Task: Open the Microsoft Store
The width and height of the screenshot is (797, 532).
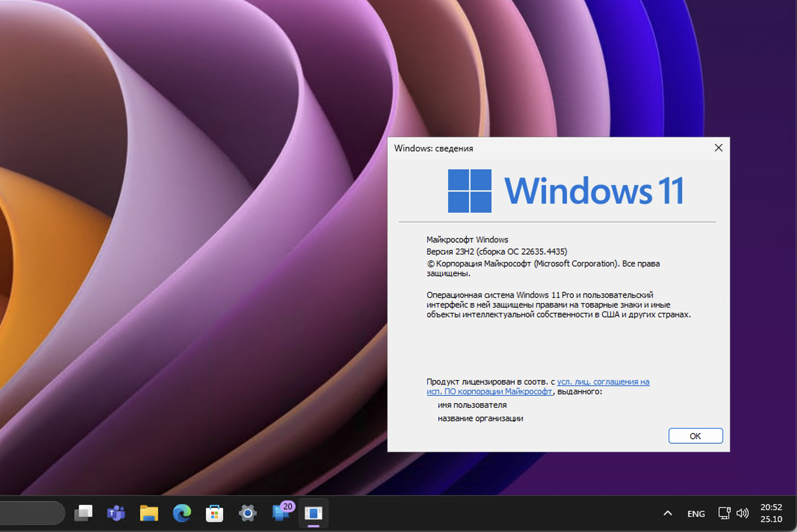Action: pos(214,513)
